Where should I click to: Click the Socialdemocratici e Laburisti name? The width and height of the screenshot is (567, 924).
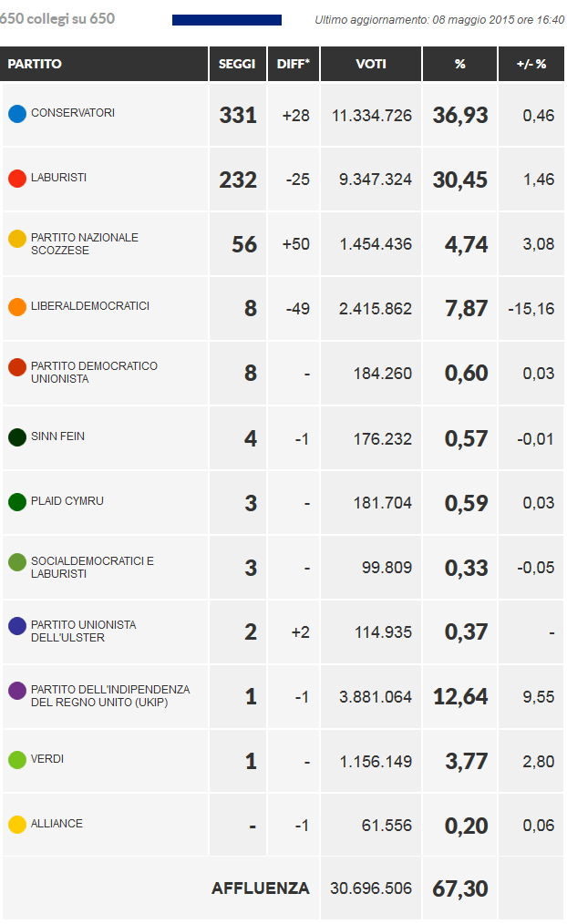(92, 567)
